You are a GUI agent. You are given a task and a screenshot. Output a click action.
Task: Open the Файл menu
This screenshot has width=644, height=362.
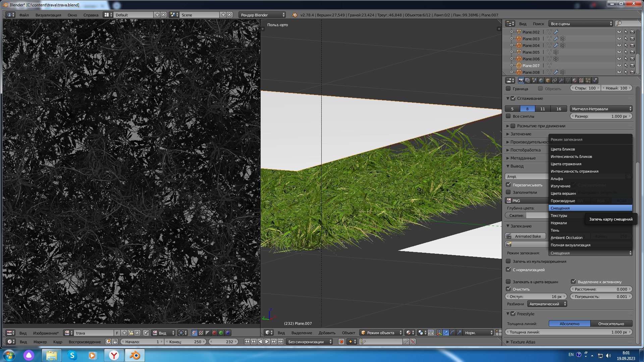pos(24,15)
